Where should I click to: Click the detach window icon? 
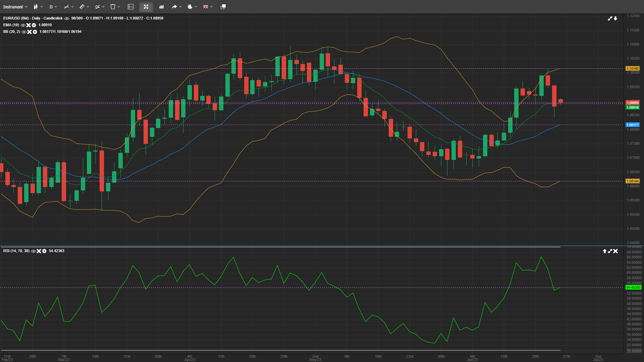(223, 7)
